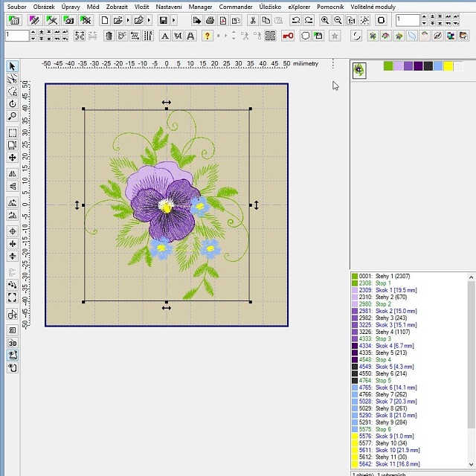Viewport: 476px width, 476px height.
Task: Click the 3D view icon
Action: click(13, 344)
